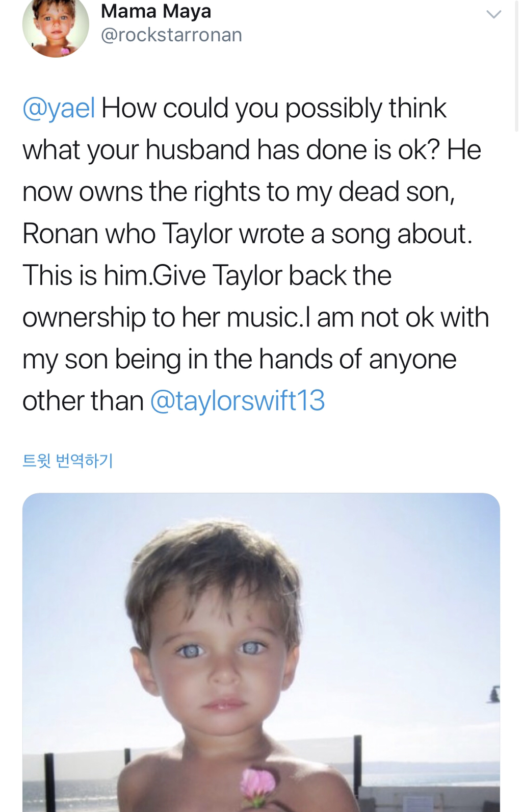The height and width of the screenshot is (812, 522).
Task: Click the words "other than" in the tweet
Action: (x=83, y=400)
